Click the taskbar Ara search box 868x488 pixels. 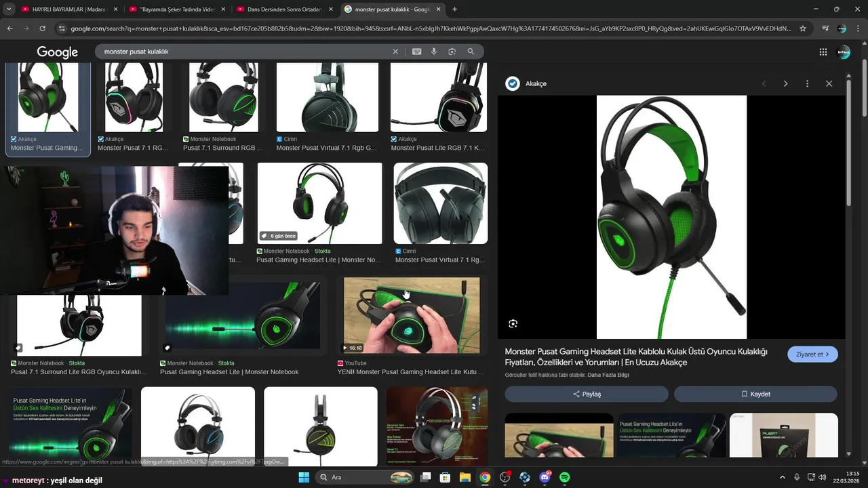[x=366, y=477]
